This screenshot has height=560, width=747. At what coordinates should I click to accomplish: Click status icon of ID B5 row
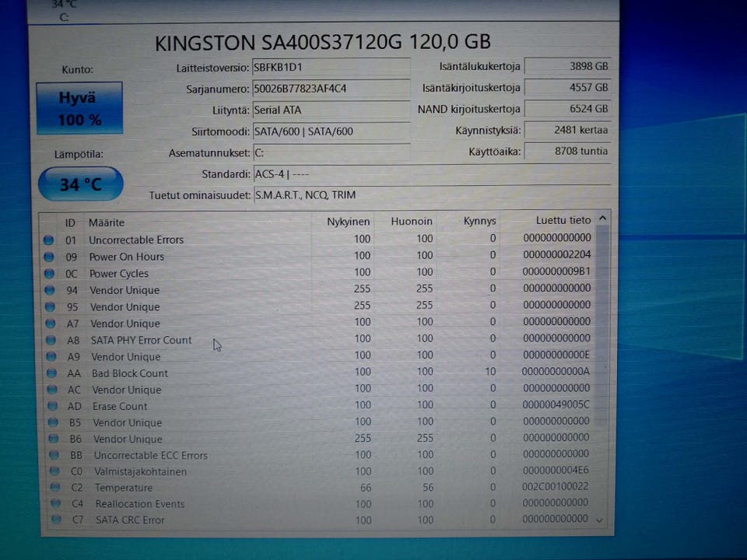(x=54, y=422)
